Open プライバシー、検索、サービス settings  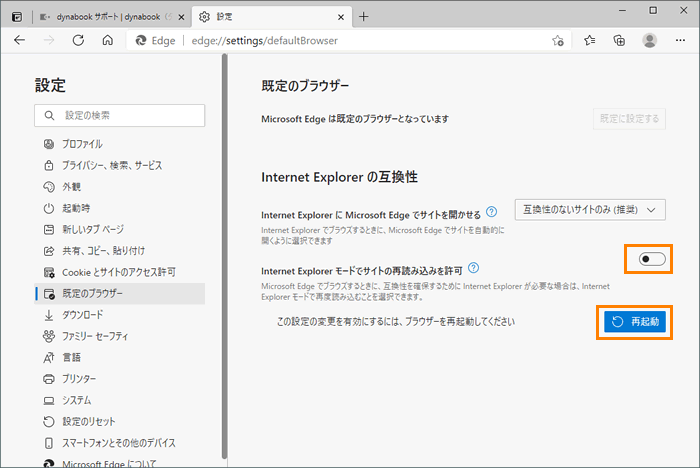coord(120,165)
